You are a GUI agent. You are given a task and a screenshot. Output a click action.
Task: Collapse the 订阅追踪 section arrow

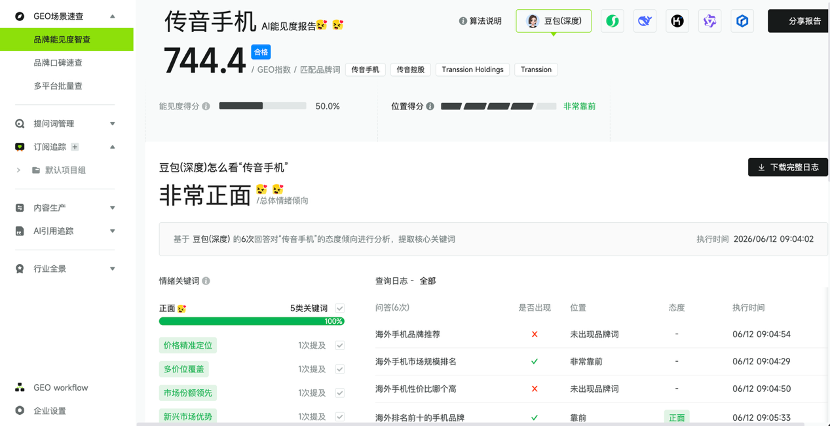[x=112, y=147]
